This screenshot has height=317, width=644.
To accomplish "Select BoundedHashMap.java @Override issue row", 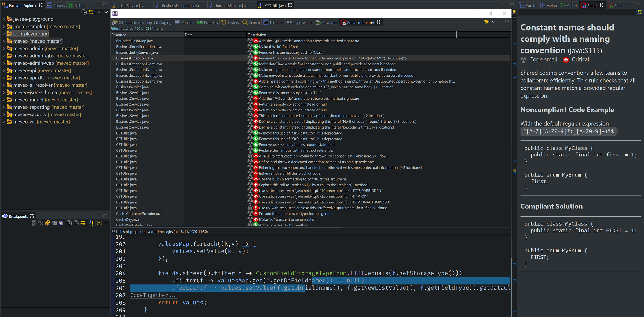I will pyautogui.click(x=310, y=41).
